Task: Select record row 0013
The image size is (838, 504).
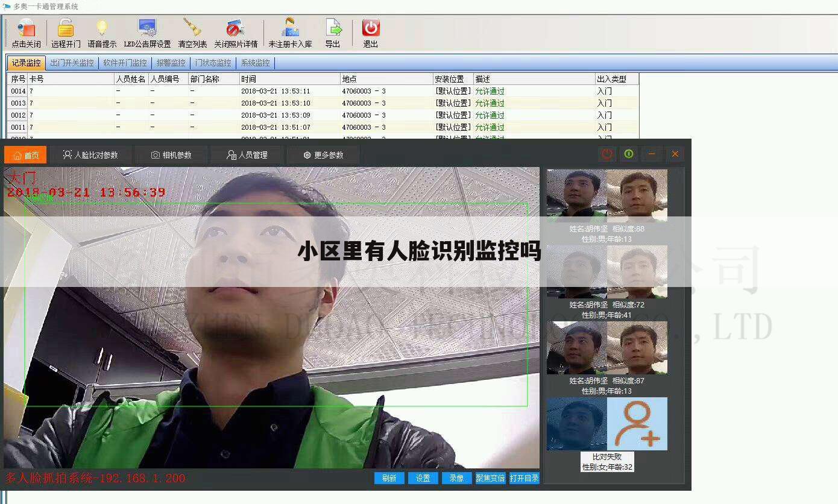Action: [323, 103]
